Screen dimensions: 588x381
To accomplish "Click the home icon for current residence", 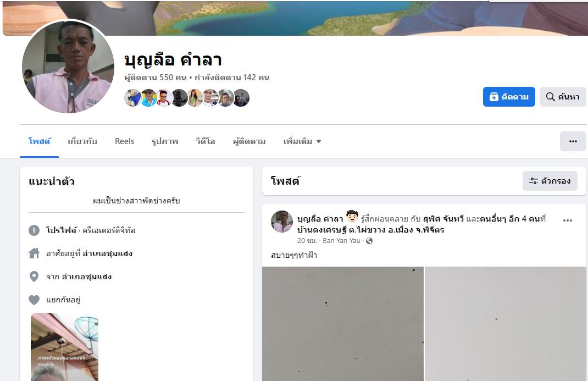I will point(34,253).
